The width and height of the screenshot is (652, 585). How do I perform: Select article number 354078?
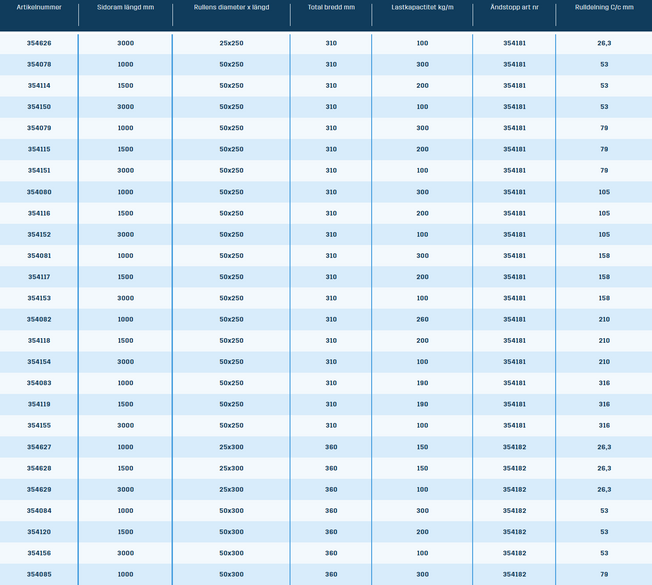(x=39, y=64)
